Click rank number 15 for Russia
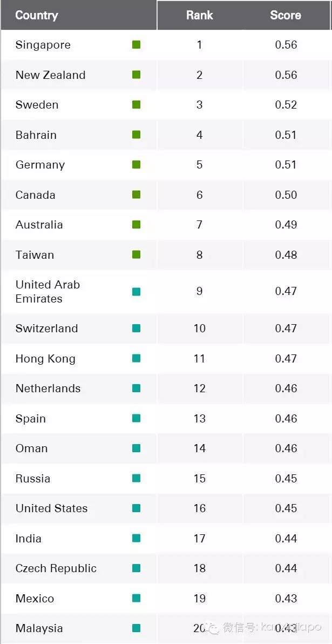Viewport: 332px width, 644px height. click(200, 479)
